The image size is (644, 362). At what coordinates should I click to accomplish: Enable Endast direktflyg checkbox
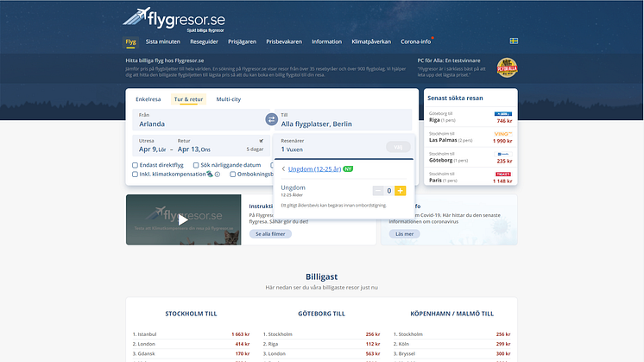(x=135, y=164)
